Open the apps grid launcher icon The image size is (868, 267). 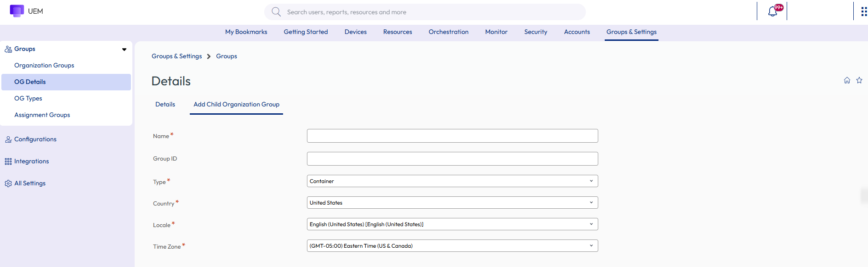[864, 11]
